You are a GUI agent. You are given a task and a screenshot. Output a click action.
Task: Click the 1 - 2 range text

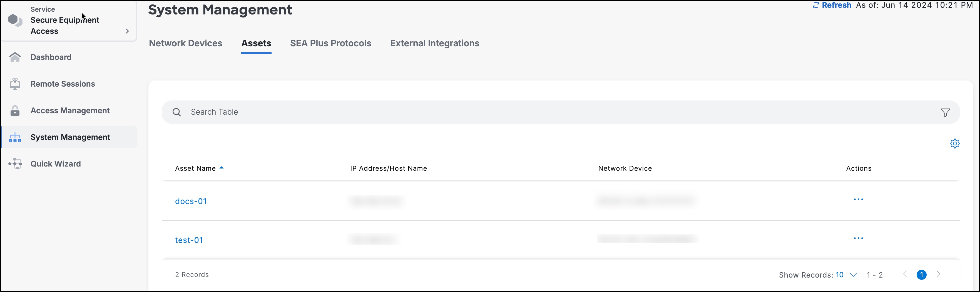pyautogui.click(x=875, y=275)
